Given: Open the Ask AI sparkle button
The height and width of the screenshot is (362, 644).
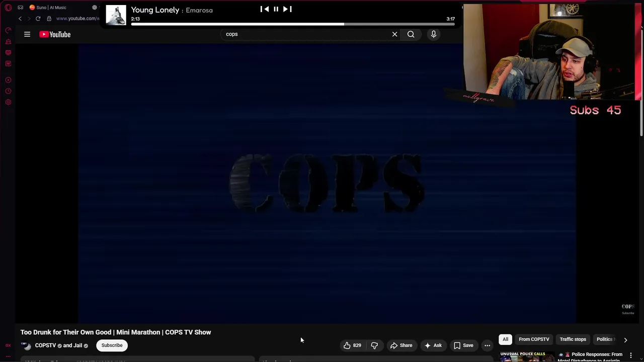Looking at the screenshot, I should [x=433, y=345].
